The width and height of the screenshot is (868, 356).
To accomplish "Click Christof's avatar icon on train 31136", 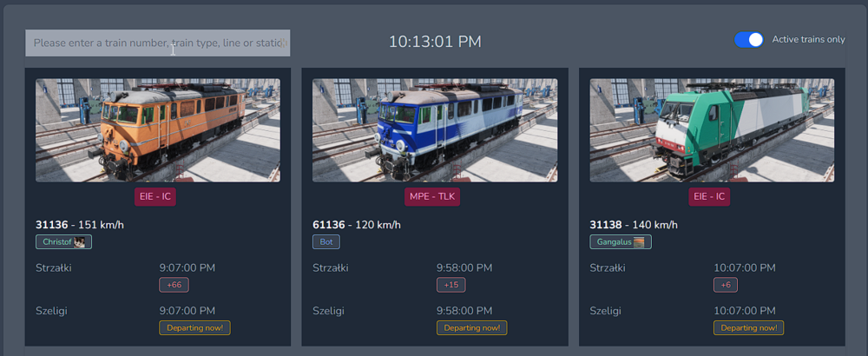I will tap(80, 242).
